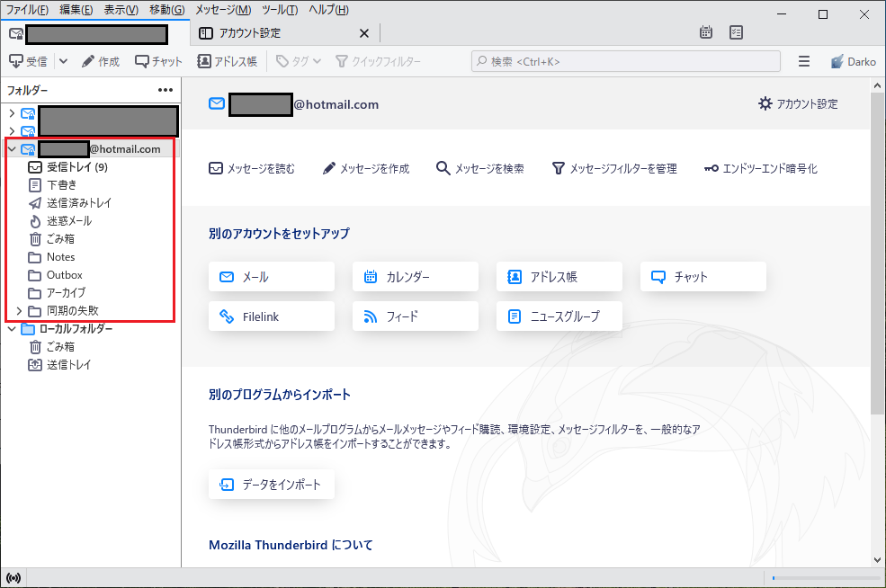This screenshot has height=588, width=886.
Task: Open the ツール(T) menu
Action: pos(280,10)
